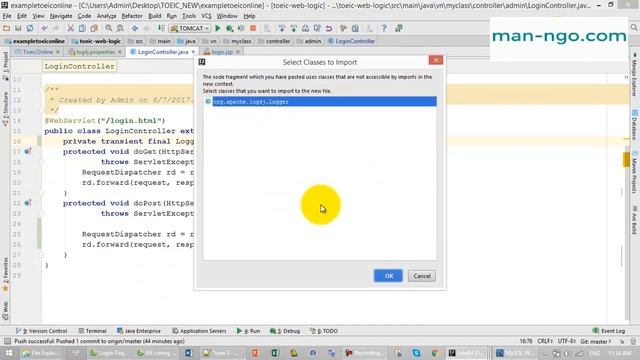Image resolution: width=640 pixels, height=360 pixels.
Task: Click the Find magnifier icon
Action: [109, 28]
